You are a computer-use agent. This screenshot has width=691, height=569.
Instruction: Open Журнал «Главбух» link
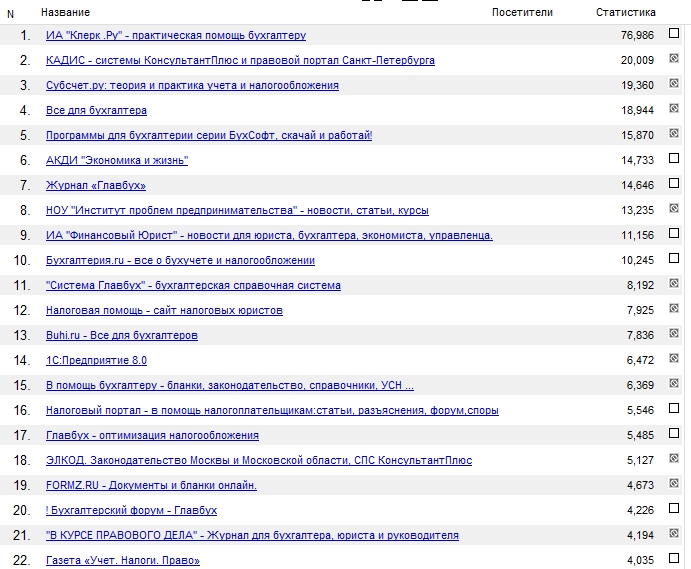pos(96,186)
